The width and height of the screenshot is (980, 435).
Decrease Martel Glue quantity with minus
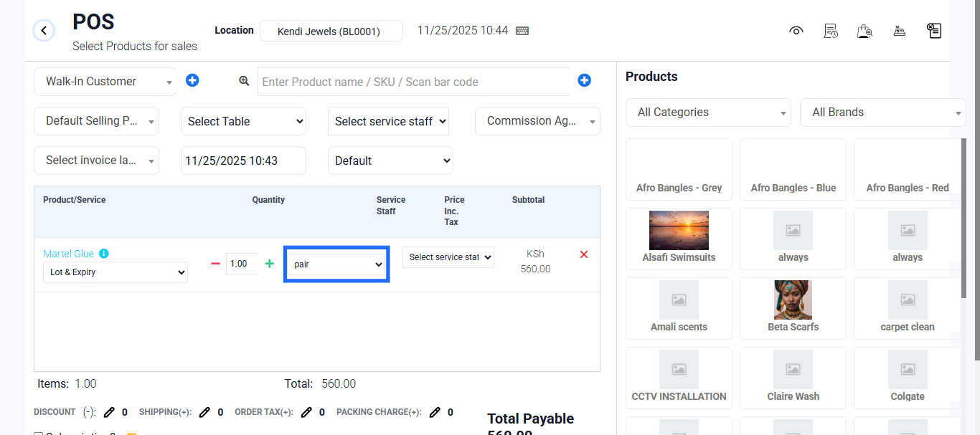(x=215, y=264)
